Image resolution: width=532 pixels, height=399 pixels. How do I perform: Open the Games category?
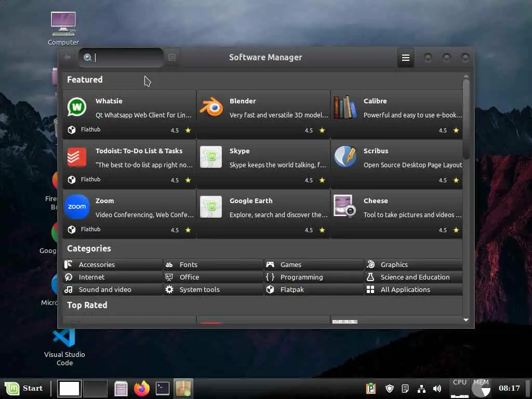click(x=314, y=264)
